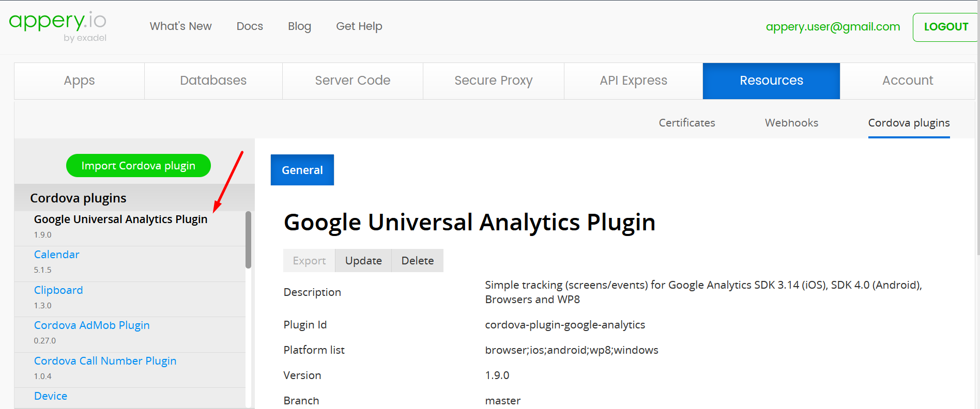The height and width of the screenshot is (409, 980).
Task: Open the Server Code tab
Action: click(353, 81)
